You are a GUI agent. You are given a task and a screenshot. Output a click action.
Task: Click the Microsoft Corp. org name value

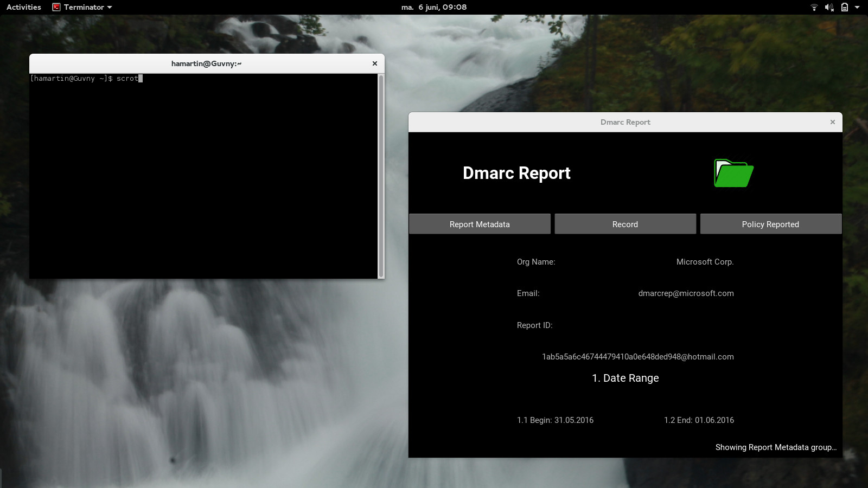pyautogui.click(x=705, y=262)
